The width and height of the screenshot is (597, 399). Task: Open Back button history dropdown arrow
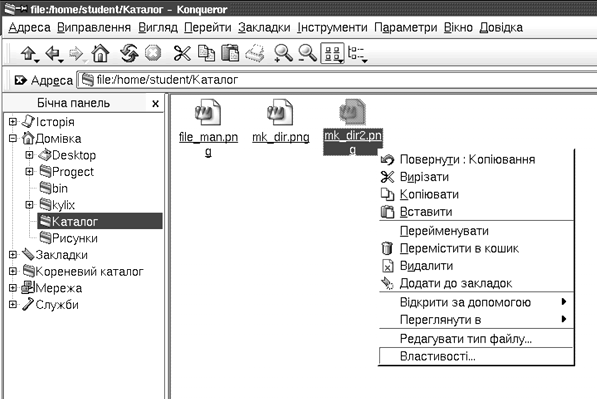[61, 61]
